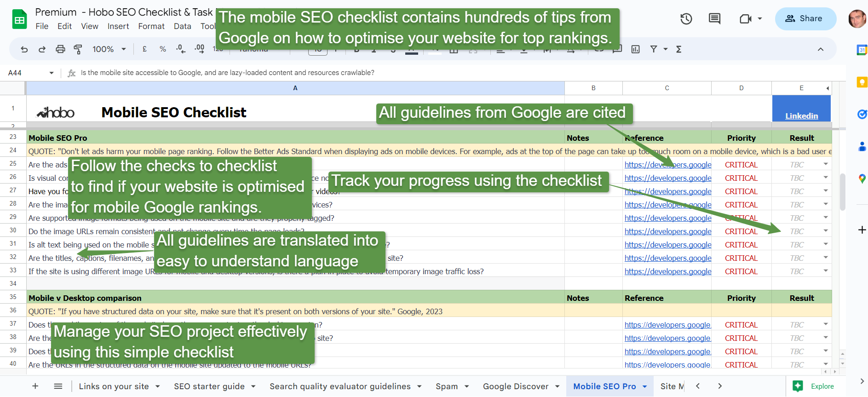This screenshot has height=397, width=868.
Task: Open the Format menu
Action: pos(151,26)
